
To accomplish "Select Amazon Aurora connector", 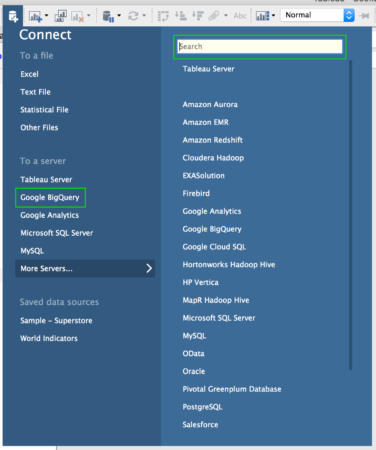I will point(210,105).
